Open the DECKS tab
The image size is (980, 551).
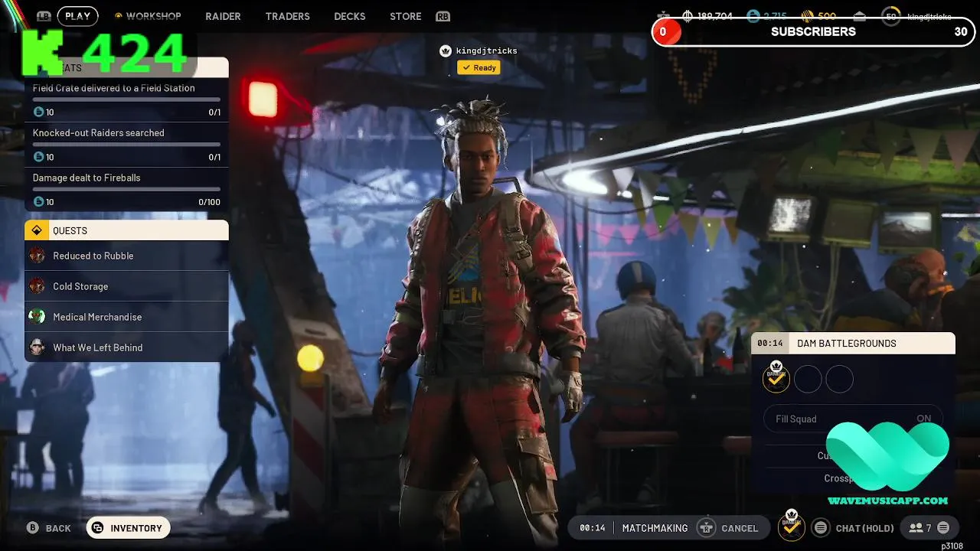tap(350, 16)
